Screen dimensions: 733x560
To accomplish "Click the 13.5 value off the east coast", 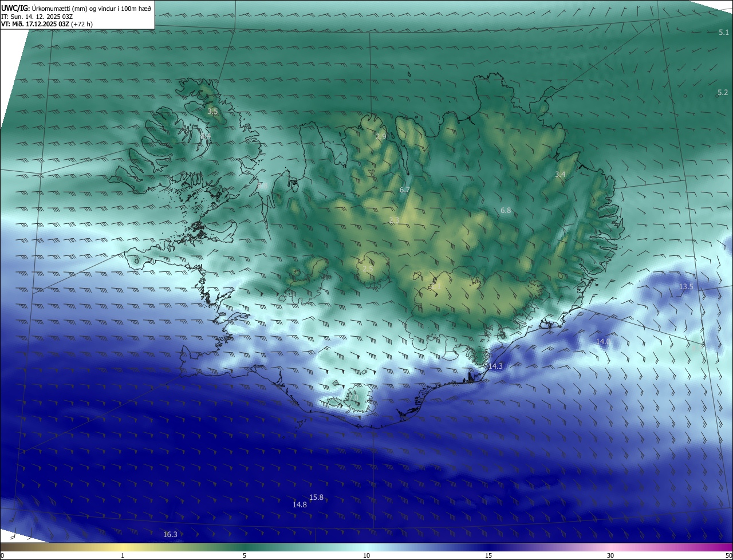I will 686,286.
